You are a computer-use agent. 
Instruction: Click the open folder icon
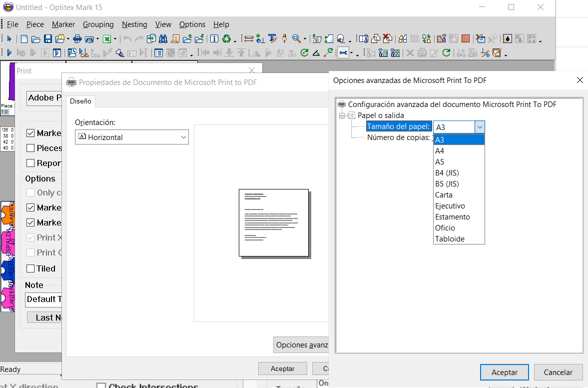click(x=35, y=38)
